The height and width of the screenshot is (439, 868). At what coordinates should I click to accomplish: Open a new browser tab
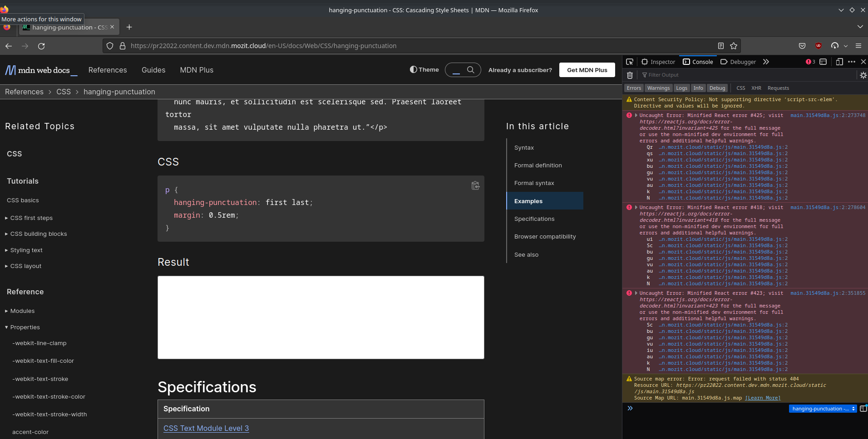(129, 27)
